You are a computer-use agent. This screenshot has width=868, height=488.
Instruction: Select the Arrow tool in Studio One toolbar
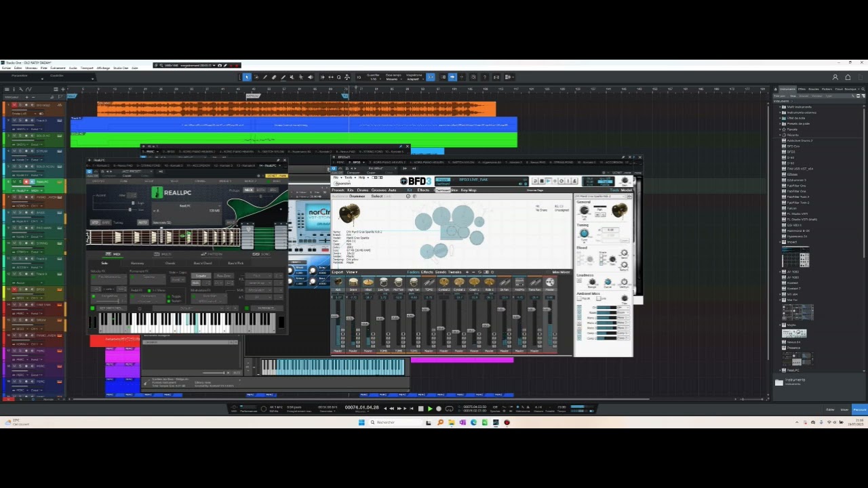click(x=247, y=77)
